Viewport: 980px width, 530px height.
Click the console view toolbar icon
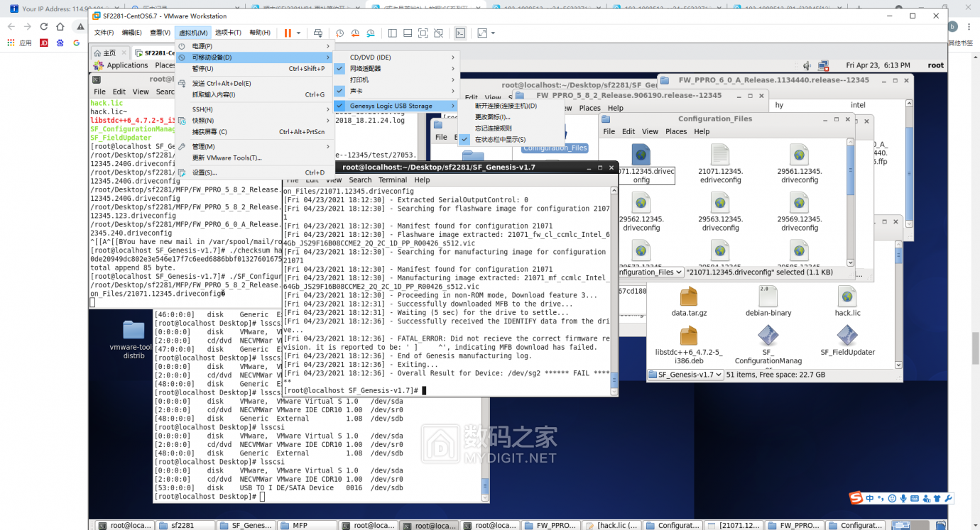click(x=460, y=33)
